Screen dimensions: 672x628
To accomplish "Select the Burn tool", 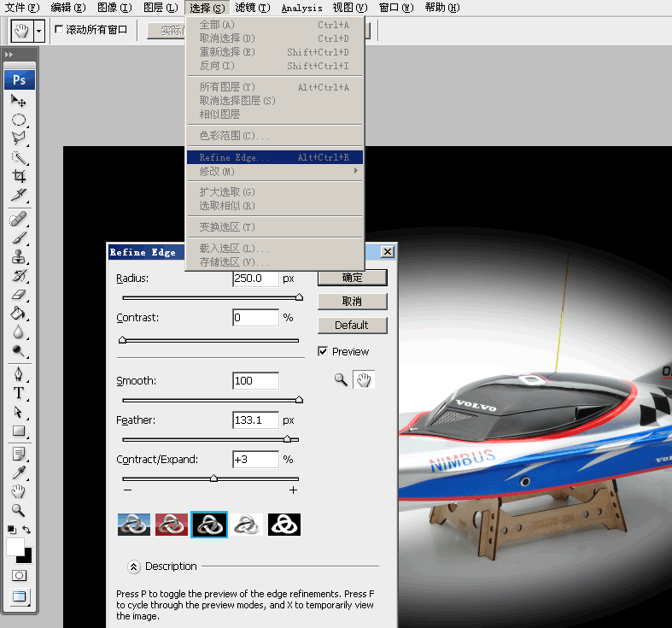I will click(x=18, y=351).
